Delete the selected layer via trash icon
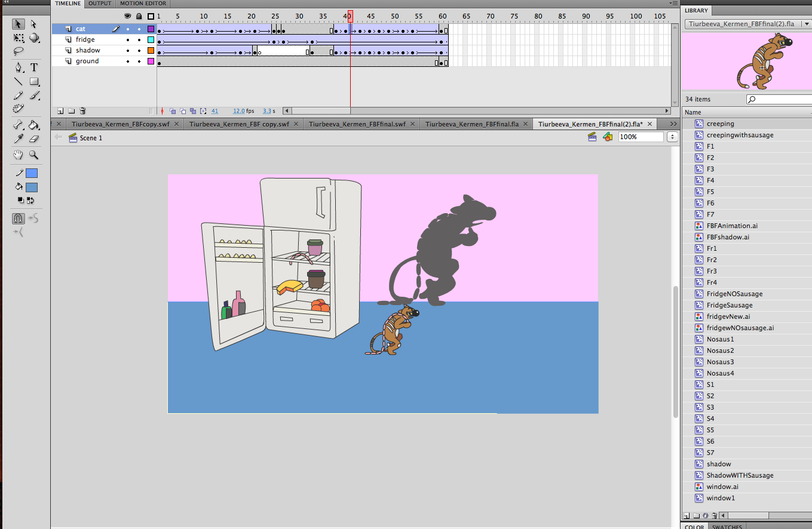Image resolution: width=812 pixels, height=529 pixels. (x=82, y=110)
